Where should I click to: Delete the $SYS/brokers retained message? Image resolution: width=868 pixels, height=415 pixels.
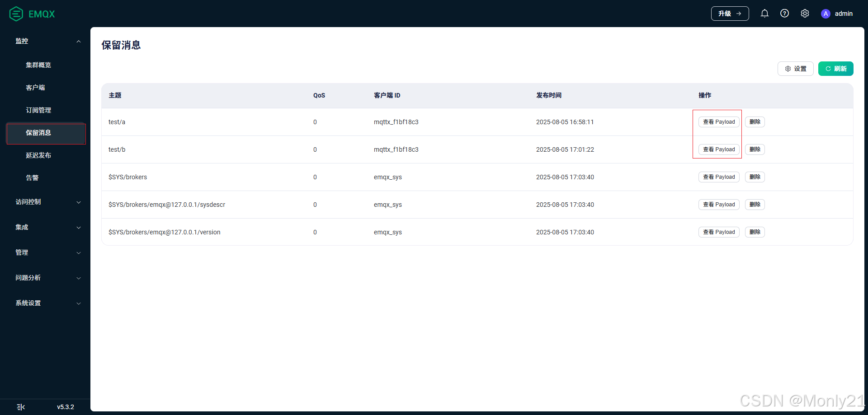pos(755,177)
